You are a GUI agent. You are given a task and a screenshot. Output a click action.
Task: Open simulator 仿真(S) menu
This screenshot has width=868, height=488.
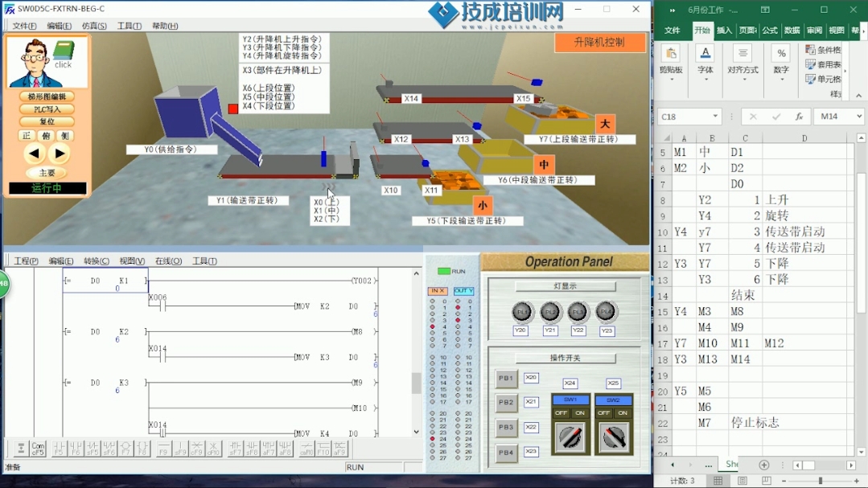94,26
